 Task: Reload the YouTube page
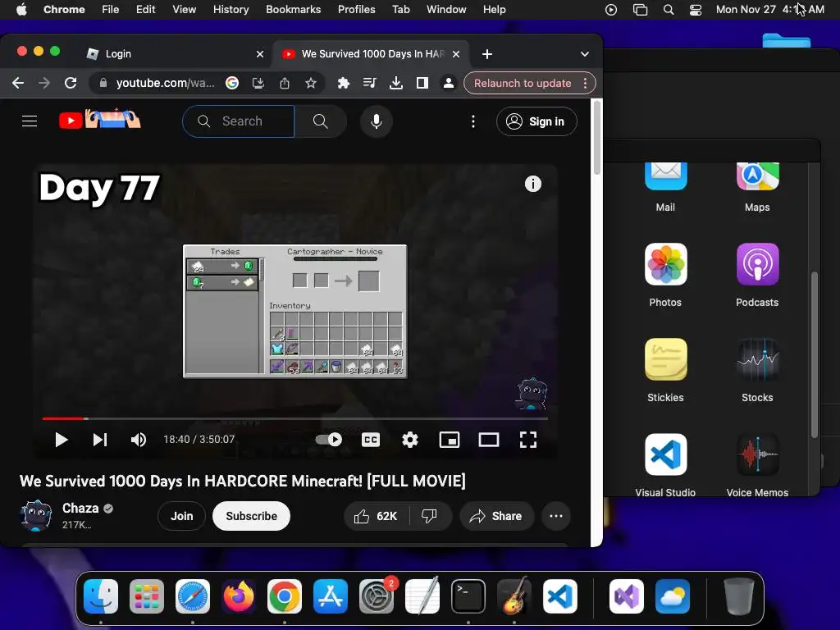click(71, 83)
